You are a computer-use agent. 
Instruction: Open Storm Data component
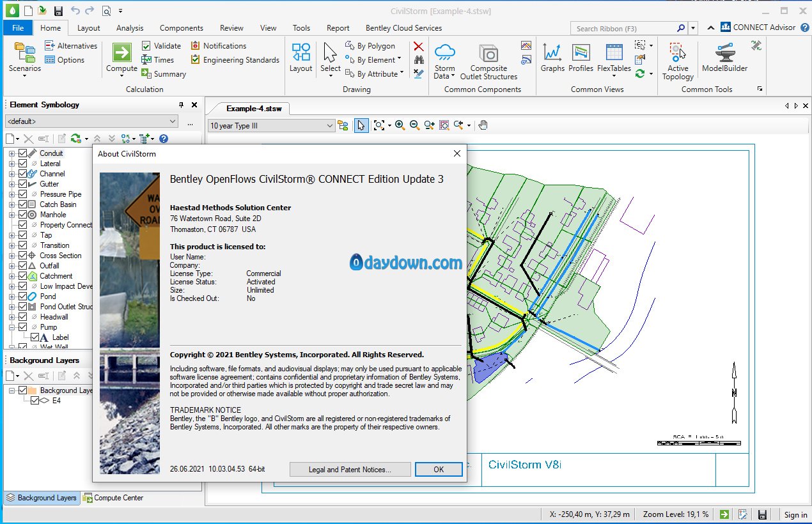(x=444, y=61)
